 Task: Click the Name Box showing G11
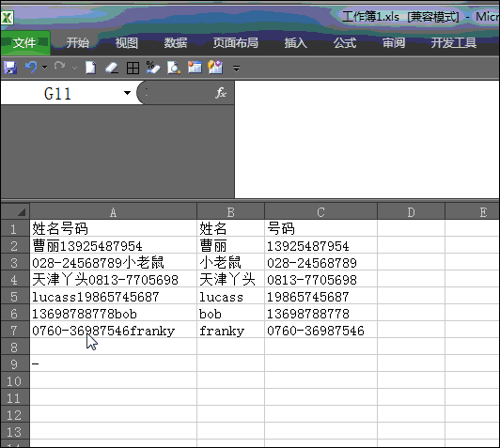click(x=60, y=93)
